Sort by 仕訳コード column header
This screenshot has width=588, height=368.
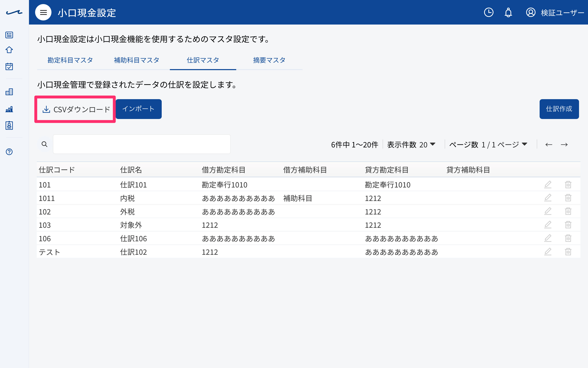(x=57, y=170)
